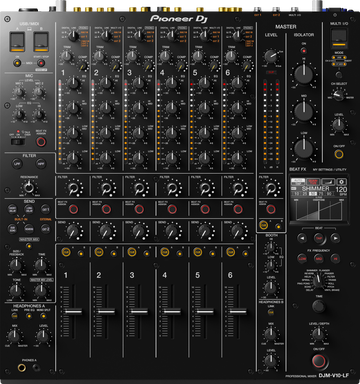Click the channel 1 FILTER knob
Screen dimensions: 360x384
tap(73, 189)
